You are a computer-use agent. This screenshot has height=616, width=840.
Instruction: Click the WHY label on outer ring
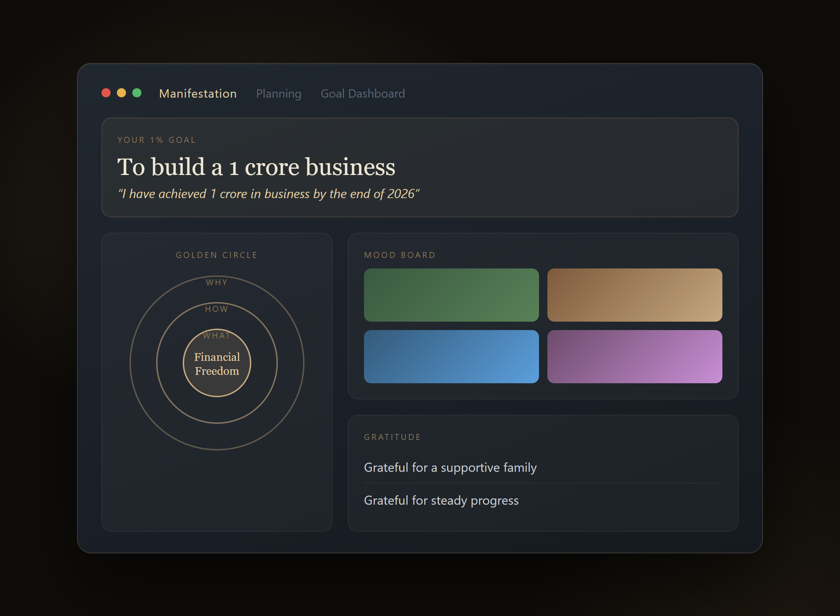pos(217,282)
